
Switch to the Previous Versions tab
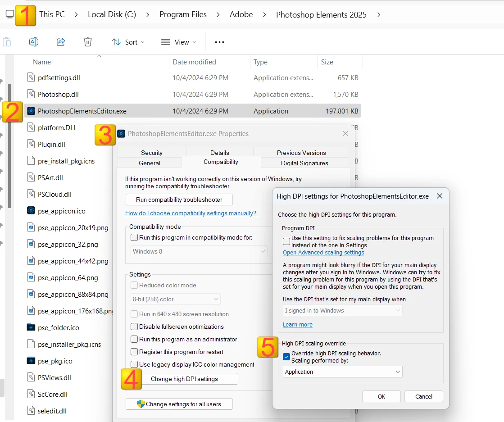click(301, 153)
